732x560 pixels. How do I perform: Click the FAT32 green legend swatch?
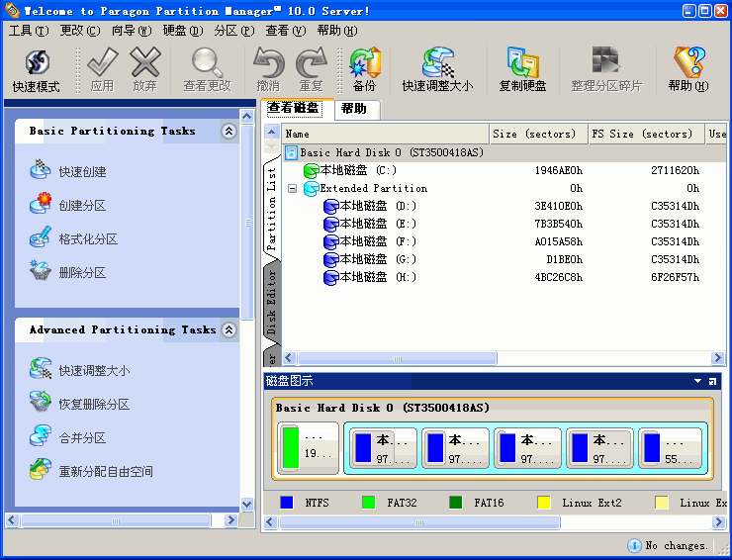point(369,503)
